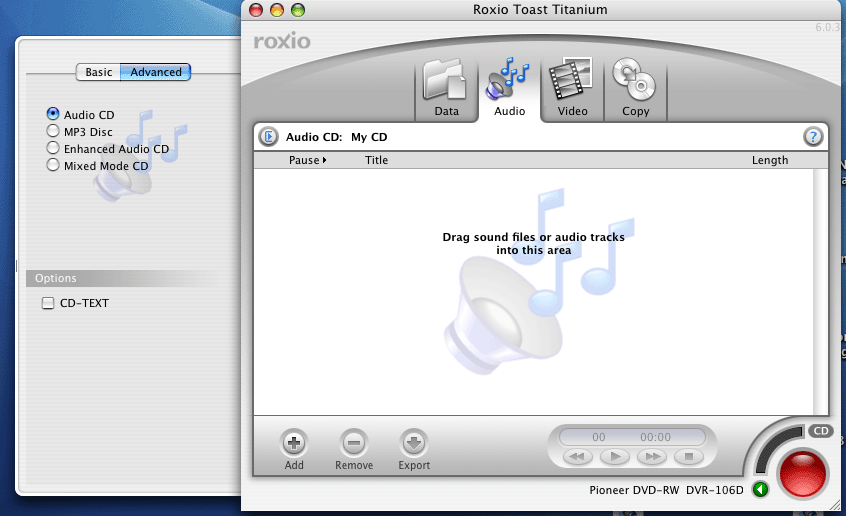The width and height of the screenshot is (846, 516).
Task: Minimize Toast with the yellow button
Action: (277, 10)
